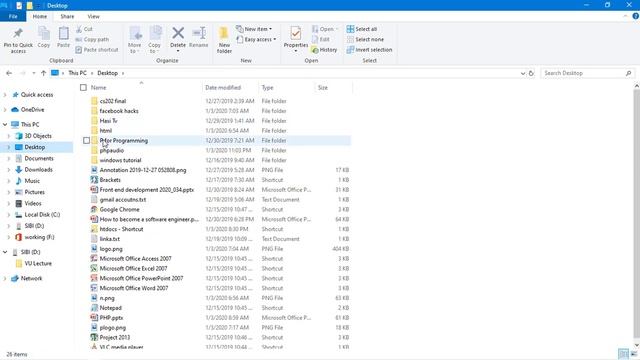This screenshot has width=640, height=360.
Task: Expand 3D Objects tree node
Action: tap(9, 136)
